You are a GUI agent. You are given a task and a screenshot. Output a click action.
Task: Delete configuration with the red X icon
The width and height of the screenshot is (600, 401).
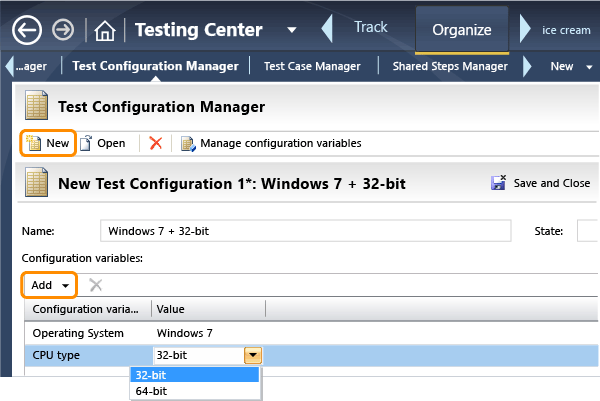[x=156, y=143]
